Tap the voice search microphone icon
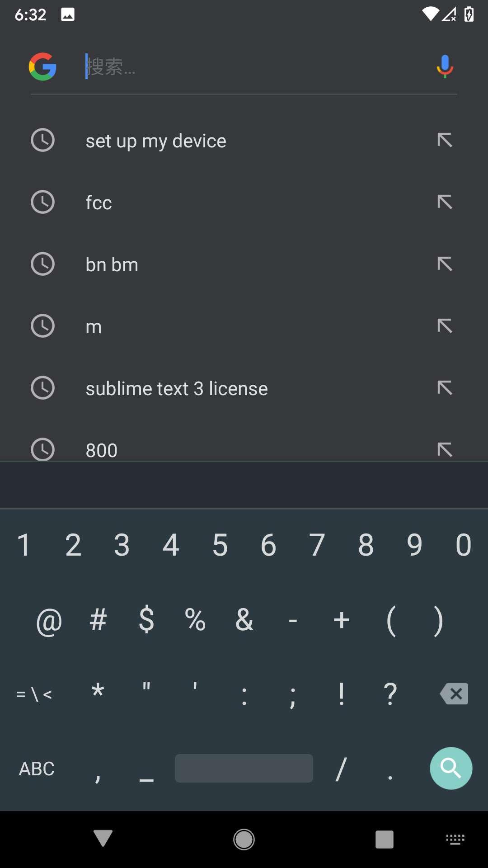Screen dimensions: 488x868 (x=445, y=66)
